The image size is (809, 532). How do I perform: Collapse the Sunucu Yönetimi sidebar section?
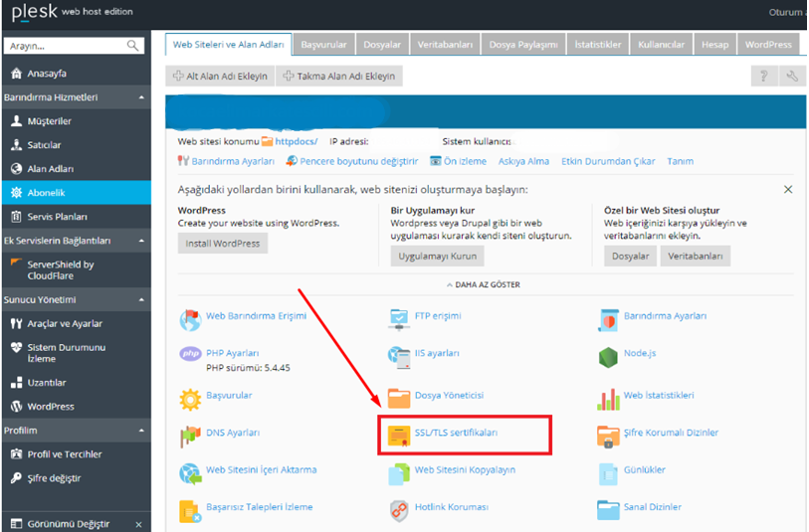141,299
